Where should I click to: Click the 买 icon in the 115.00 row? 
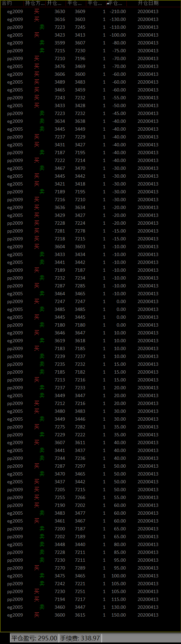tap(37, 599)
